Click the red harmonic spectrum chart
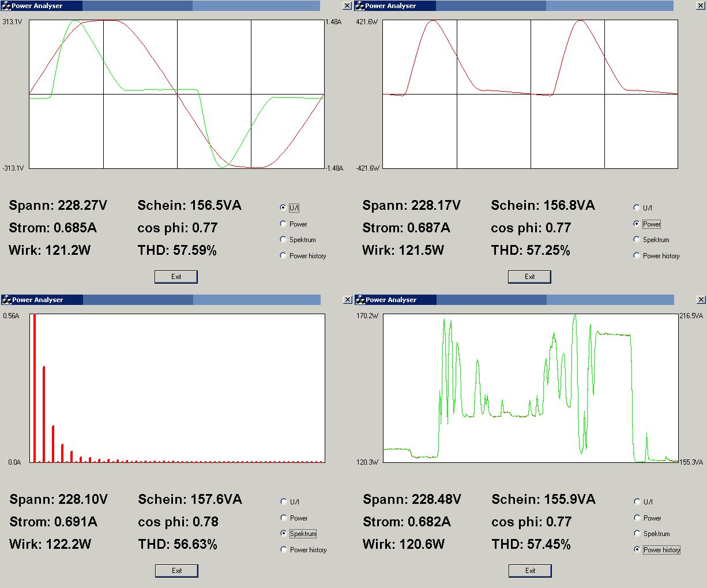 178,388
